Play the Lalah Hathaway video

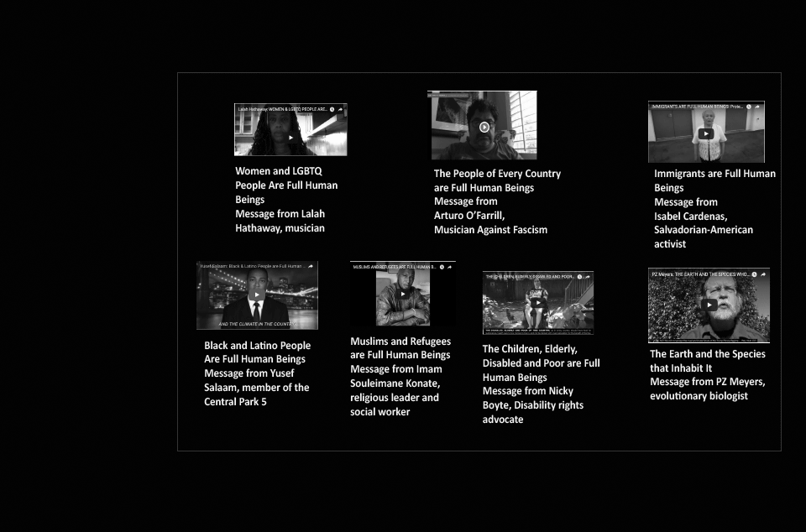[290, 137]
